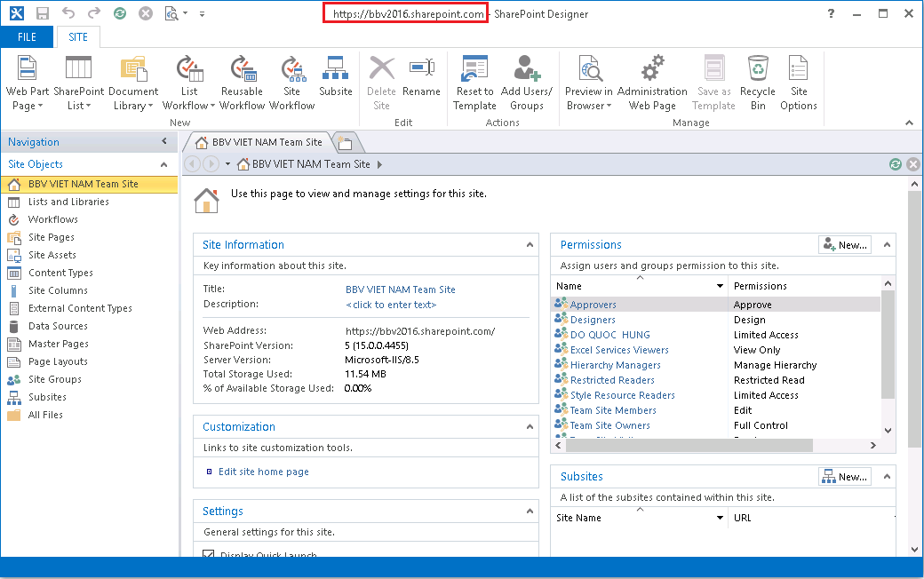The width and height of the screenshot is (924, 579).
Task: Collapse the Navigation pane
Action: click(x=164, y=141)
